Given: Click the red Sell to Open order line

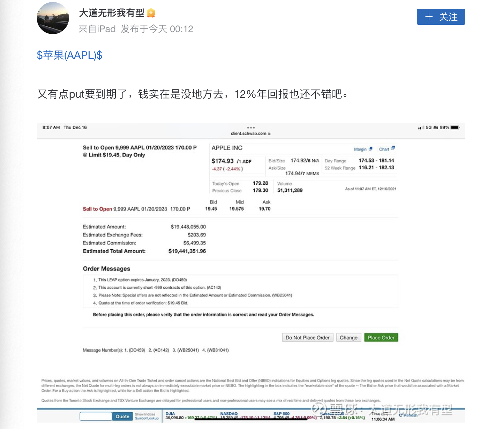Looking at the screenshot, I should 137,209.
